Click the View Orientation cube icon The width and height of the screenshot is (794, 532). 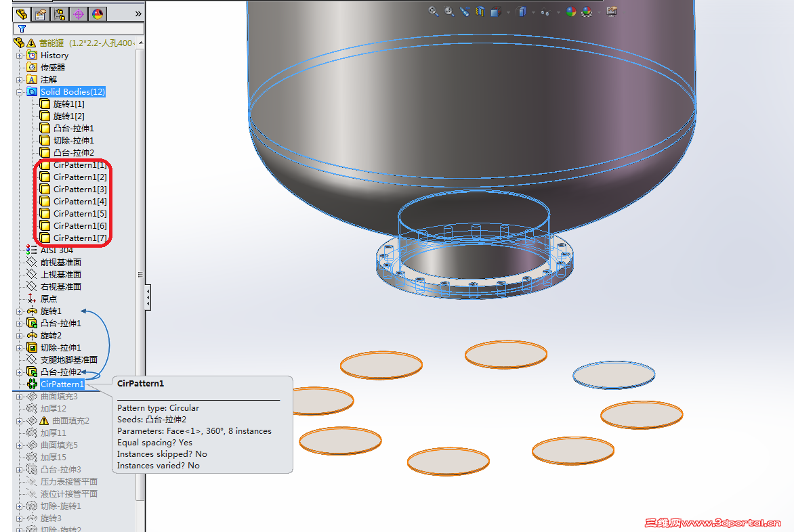pos(496,11)
